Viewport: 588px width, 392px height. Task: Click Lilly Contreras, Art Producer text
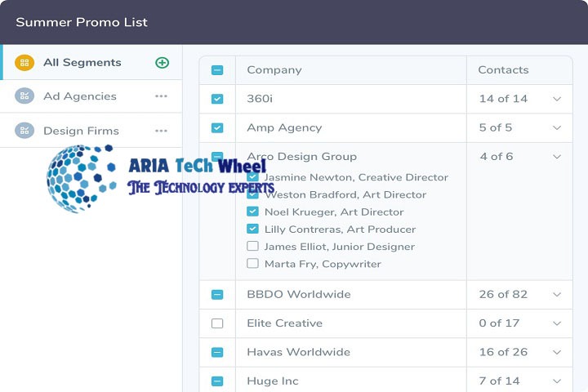tap(340, 229)
